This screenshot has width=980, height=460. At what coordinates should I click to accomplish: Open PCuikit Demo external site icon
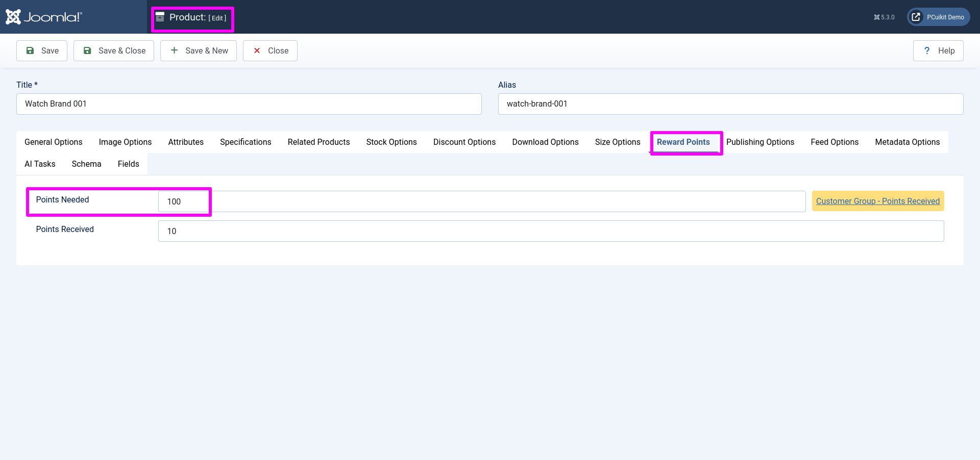pos(916,17)
